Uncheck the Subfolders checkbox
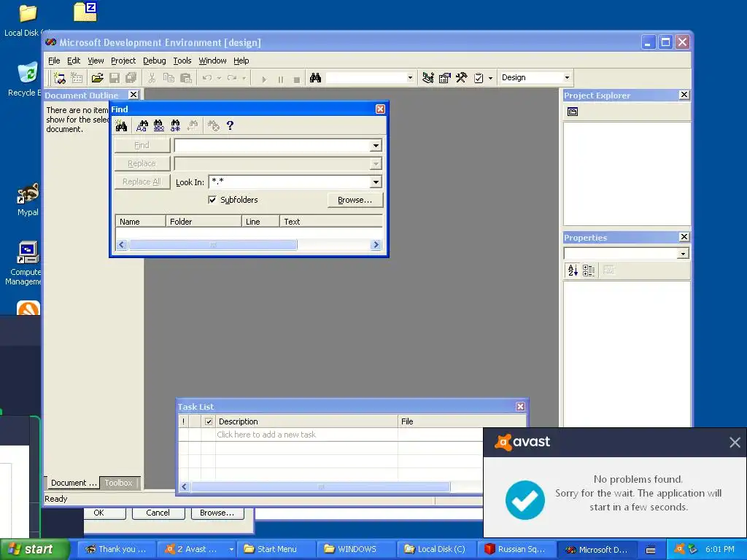This screenshot has width=747, height=560. [x=212, y=200]
